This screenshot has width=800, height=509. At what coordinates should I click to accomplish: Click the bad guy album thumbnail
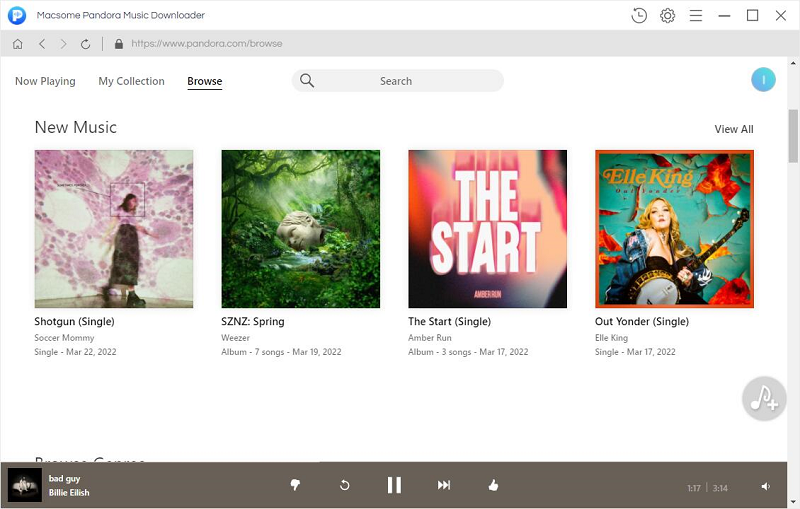pos(25,486)
